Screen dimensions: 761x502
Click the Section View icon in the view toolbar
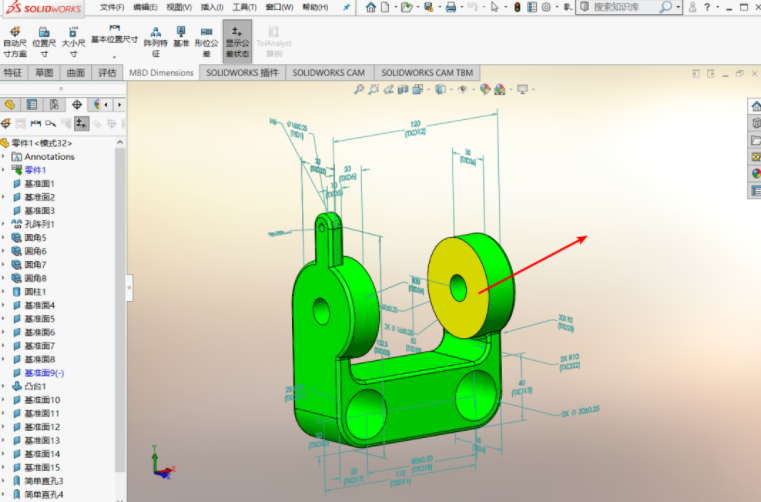click(403, 89)
